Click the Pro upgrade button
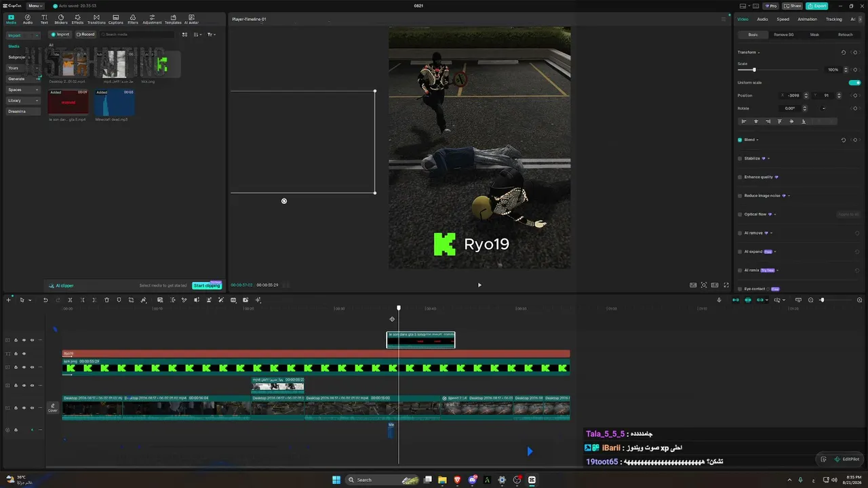 (x=771, y=6)
